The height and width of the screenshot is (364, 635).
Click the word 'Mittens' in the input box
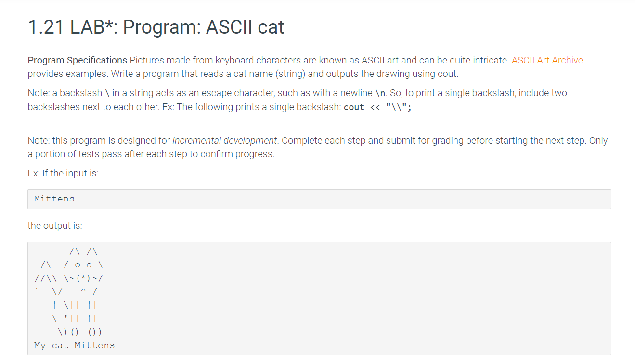tap(54, 199)
